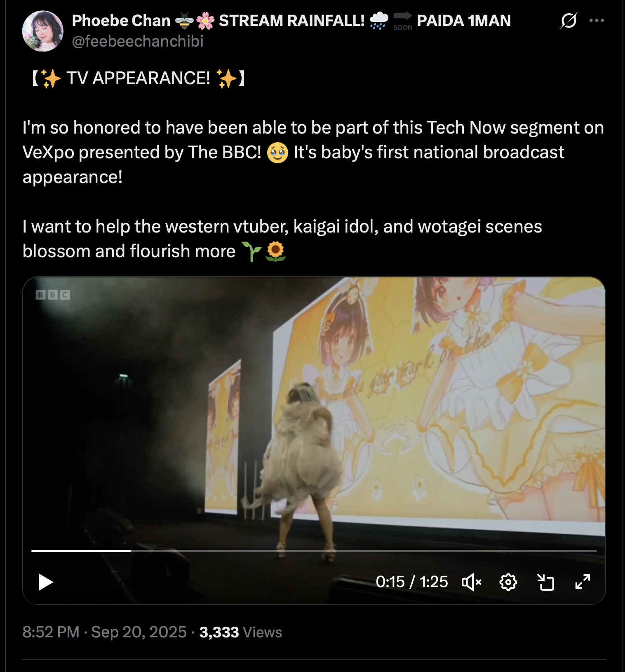Click the 3,333 Views count
The image size is (625, 672).
click(240, 632)
